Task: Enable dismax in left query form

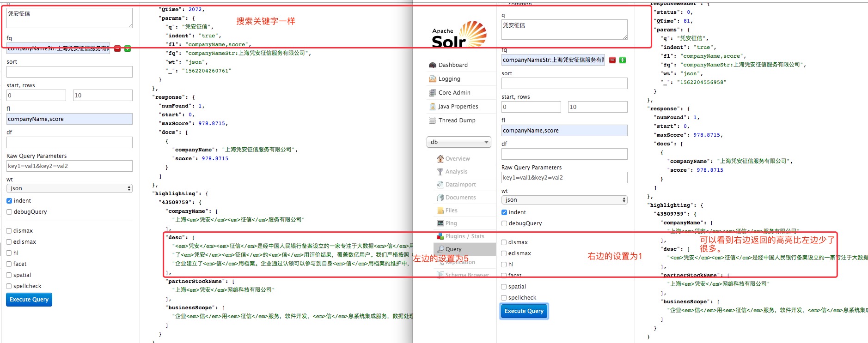Action: tap(9, 231)
